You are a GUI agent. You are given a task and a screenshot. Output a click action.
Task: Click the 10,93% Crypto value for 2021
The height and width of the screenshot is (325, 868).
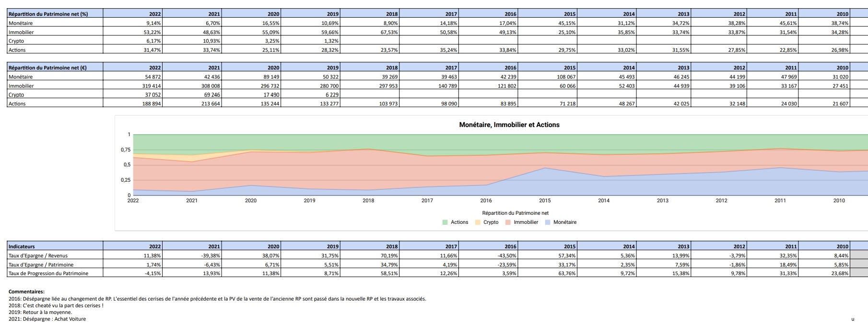(x=192, y=41)
